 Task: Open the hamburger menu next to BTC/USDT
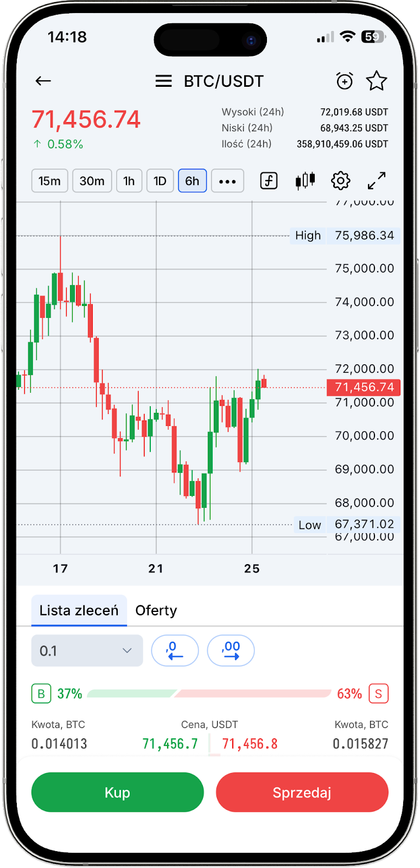tap(163, 81)
